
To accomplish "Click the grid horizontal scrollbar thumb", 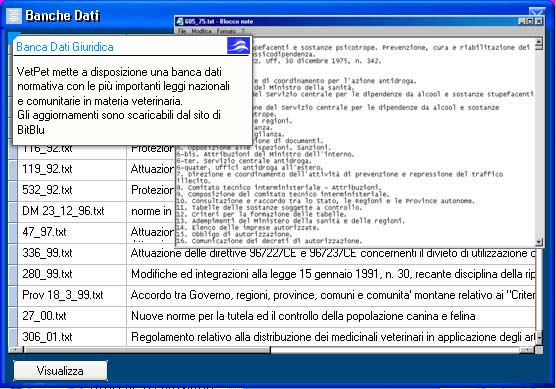I will (x=147, y=350).
